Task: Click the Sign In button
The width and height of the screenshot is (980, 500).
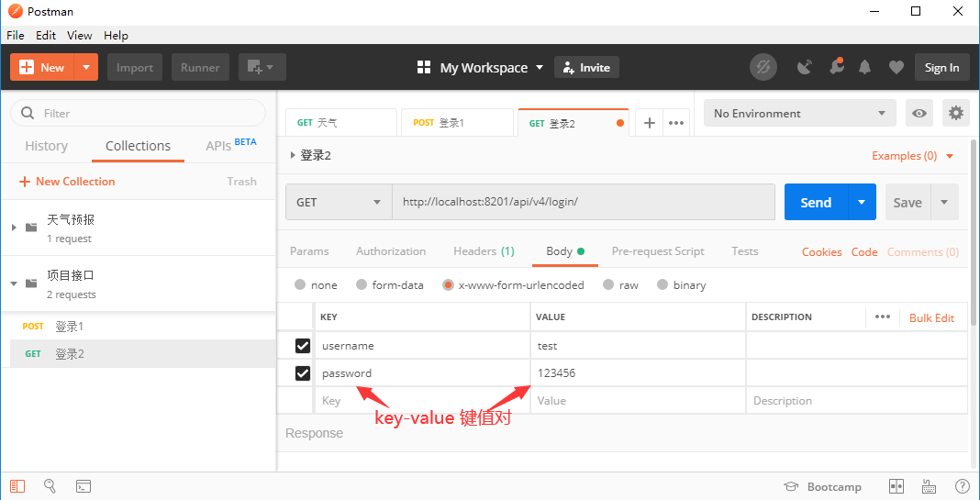Action: tap(941, 68)
